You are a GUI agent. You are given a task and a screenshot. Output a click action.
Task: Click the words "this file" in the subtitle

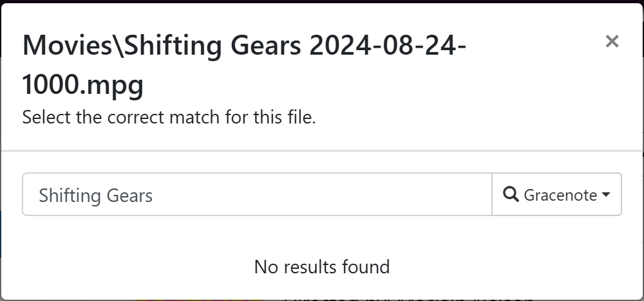click(x=287, y=118)
